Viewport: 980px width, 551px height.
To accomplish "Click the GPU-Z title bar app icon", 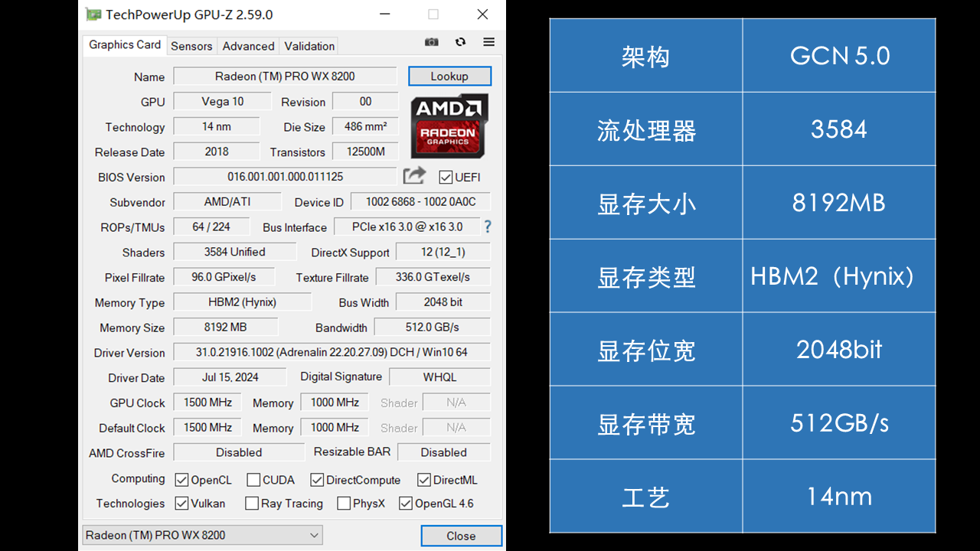I will tap(93, 15).
